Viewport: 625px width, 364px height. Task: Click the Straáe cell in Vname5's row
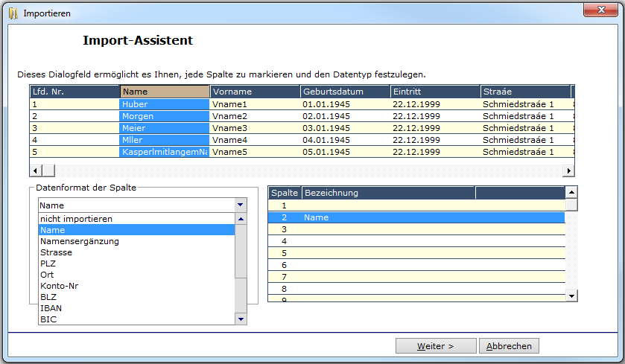click(525, 152)
